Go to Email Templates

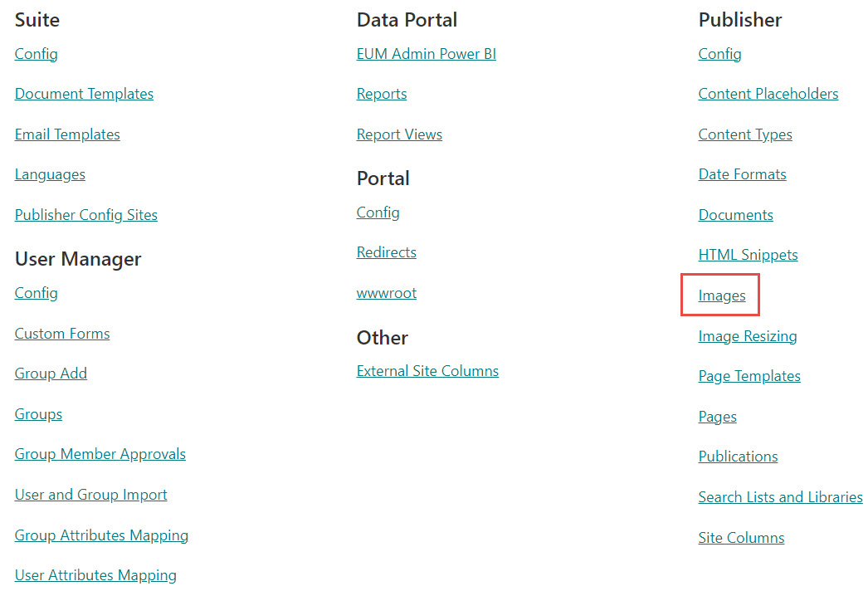coord(67,134)
